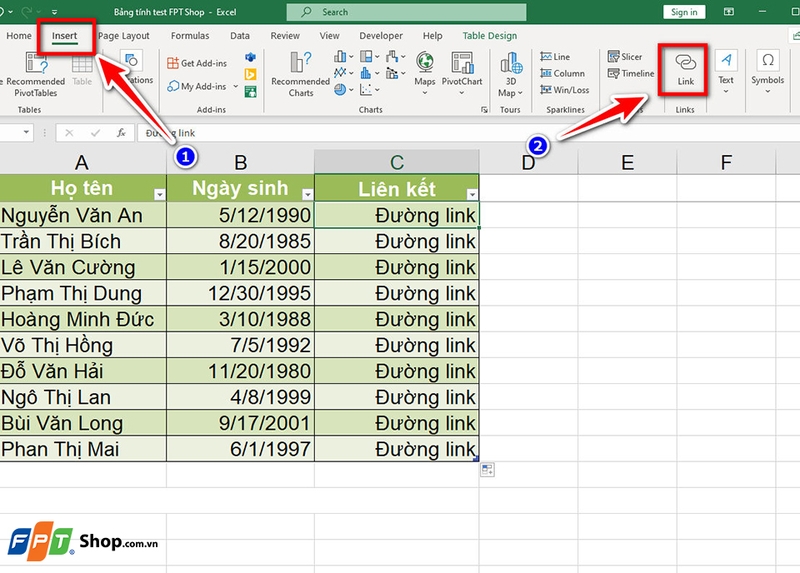Click the Quick Analysis icon below table
This screenshot has height=573, width=800.
pos(487,470)
